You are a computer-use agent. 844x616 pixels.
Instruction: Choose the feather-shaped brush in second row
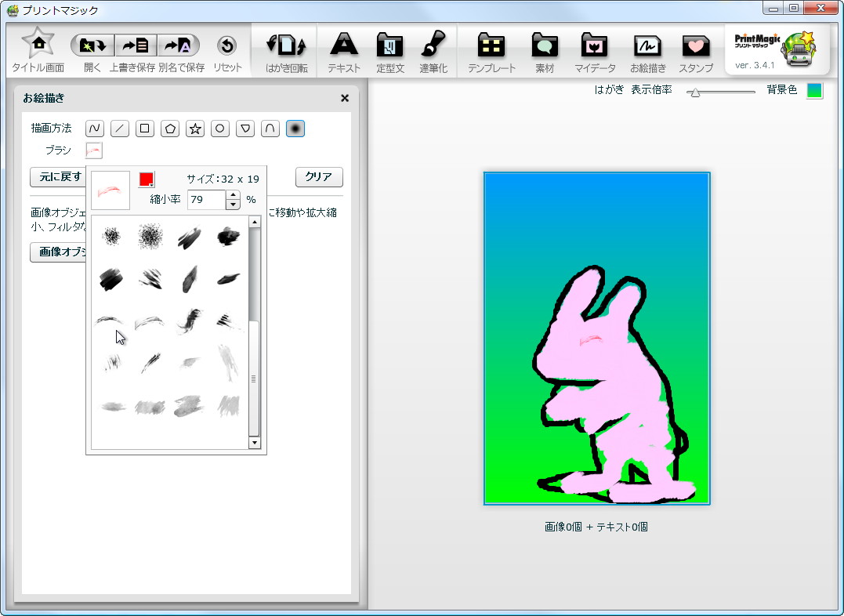[190, 279]
